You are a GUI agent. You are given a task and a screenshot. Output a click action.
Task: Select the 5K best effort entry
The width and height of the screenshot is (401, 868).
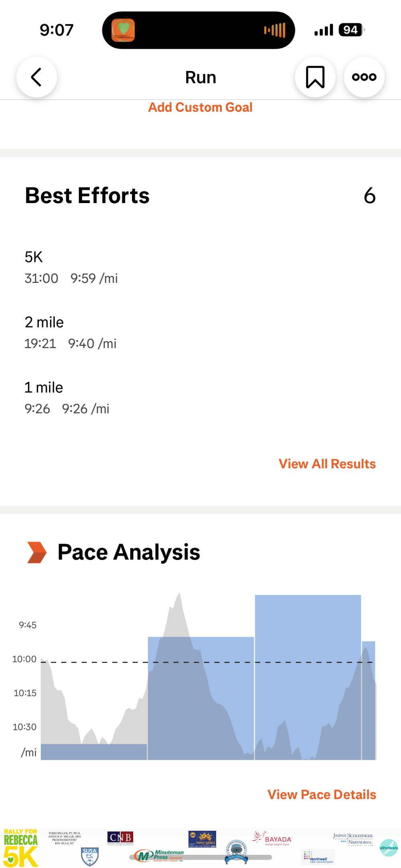71,268
